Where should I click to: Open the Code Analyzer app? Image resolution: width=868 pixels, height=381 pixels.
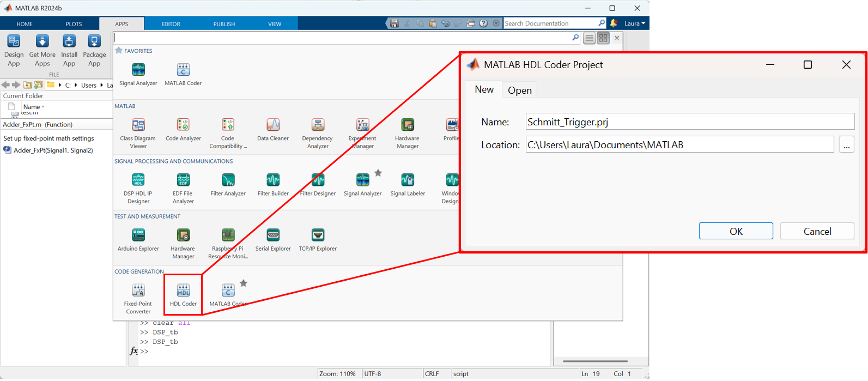click(x=183, y=130)
